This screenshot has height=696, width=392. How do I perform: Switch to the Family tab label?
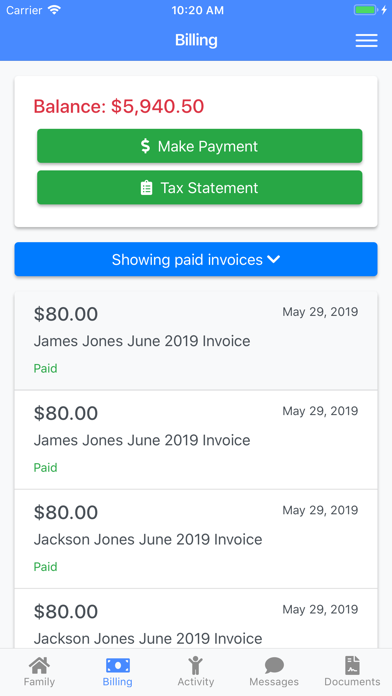(x=39, y=682)
